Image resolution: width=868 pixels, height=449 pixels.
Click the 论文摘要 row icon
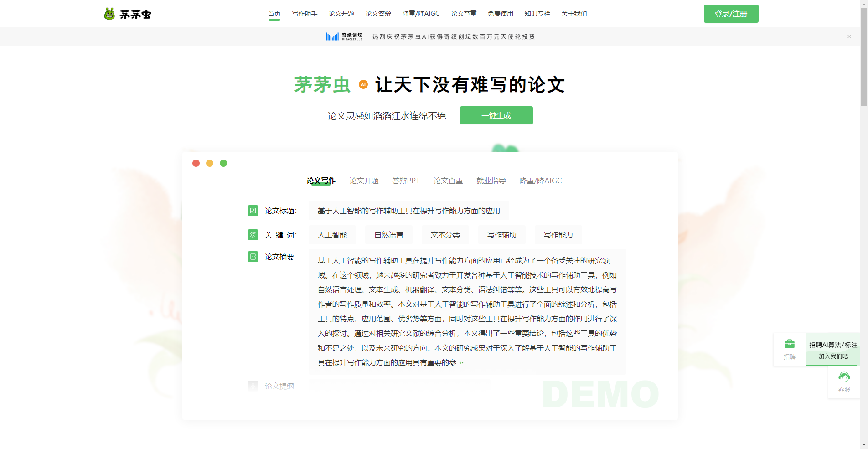tap(253, 257)
